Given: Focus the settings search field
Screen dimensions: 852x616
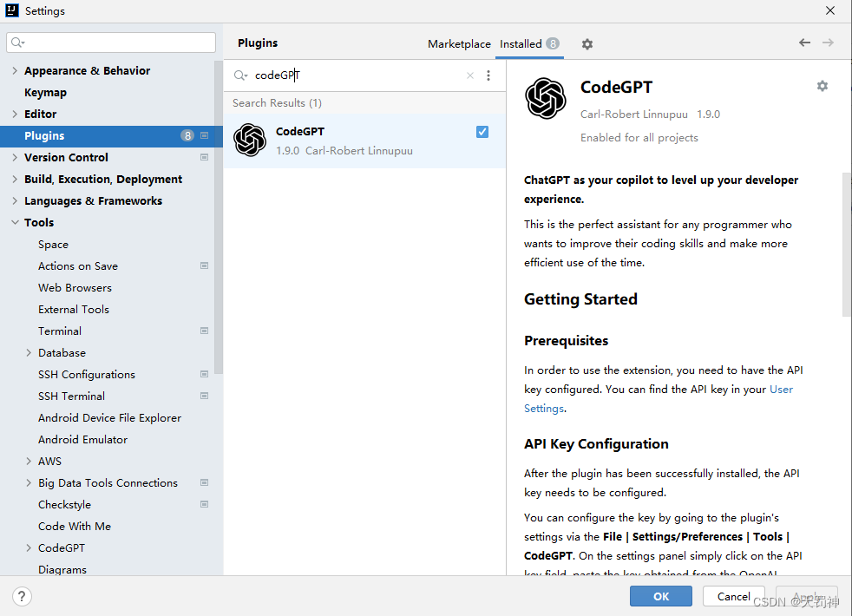Looking at the screenshot, I should coord(111,43).
